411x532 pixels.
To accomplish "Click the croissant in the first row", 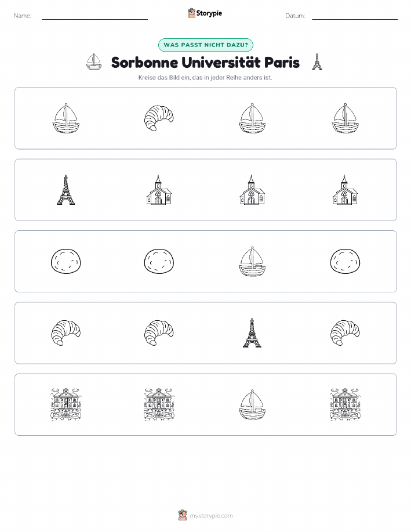I will click(159, 118).
